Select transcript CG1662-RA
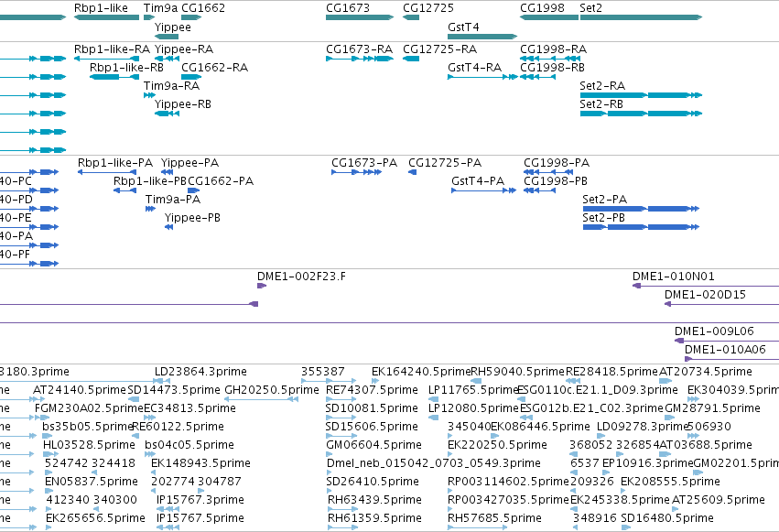 191,77
